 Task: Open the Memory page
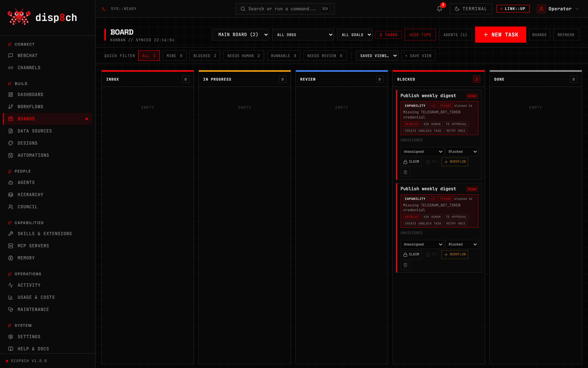48,258
